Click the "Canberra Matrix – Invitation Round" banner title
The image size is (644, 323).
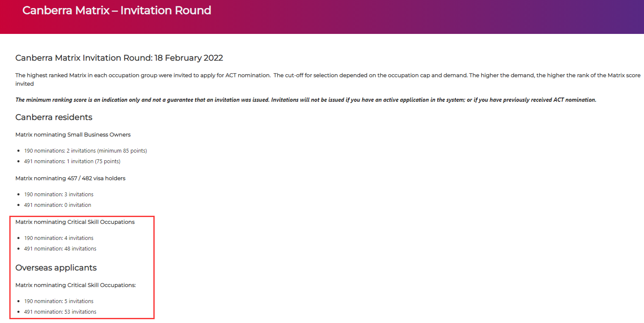117,11
